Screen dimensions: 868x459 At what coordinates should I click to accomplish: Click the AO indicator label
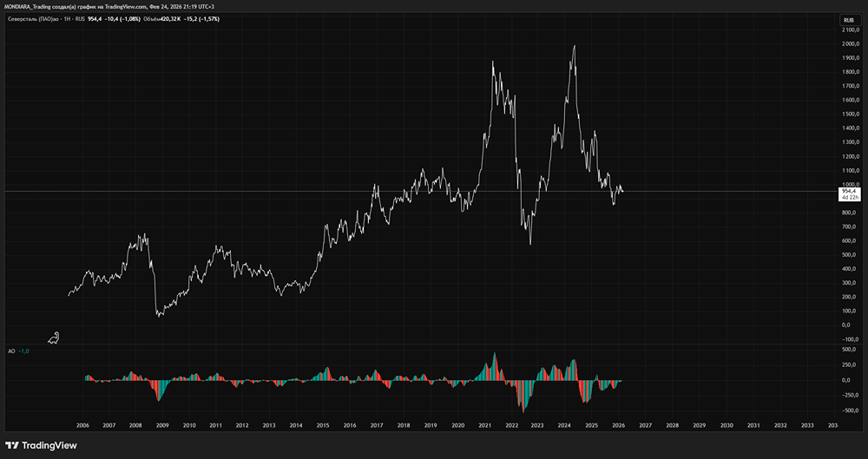(11, 351)
